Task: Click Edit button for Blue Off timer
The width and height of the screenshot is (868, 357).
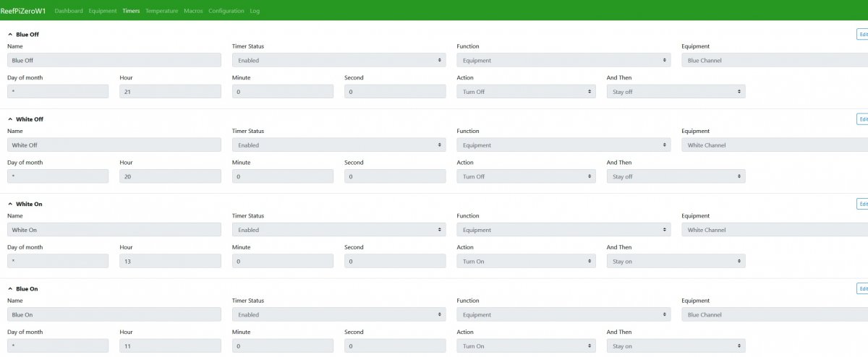Action: click(x=862, y=34)
